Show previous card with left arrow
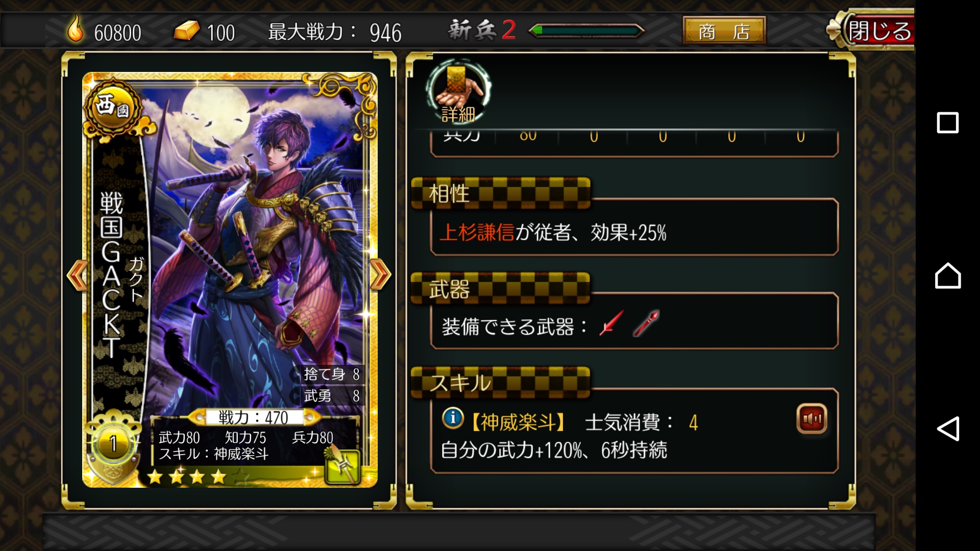The image size is (980, 551). click(x=78, y=275)
